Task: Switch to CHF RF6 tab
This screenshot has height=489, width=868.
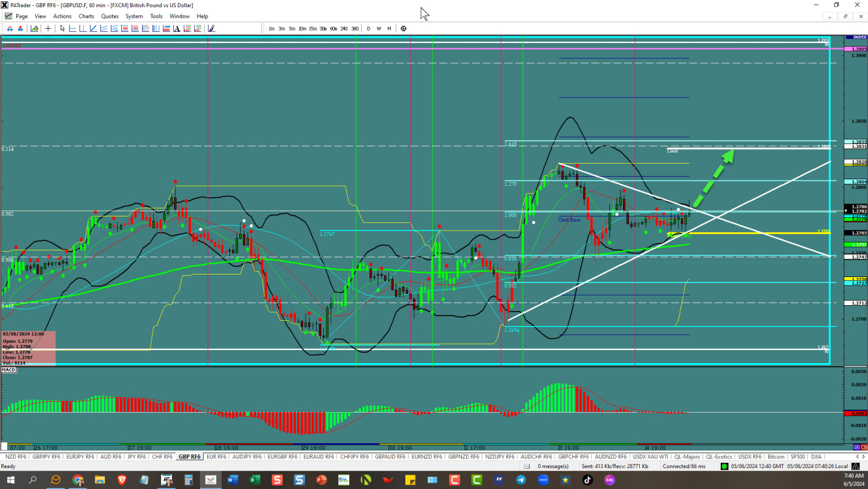Action: [x=162, y=456]
